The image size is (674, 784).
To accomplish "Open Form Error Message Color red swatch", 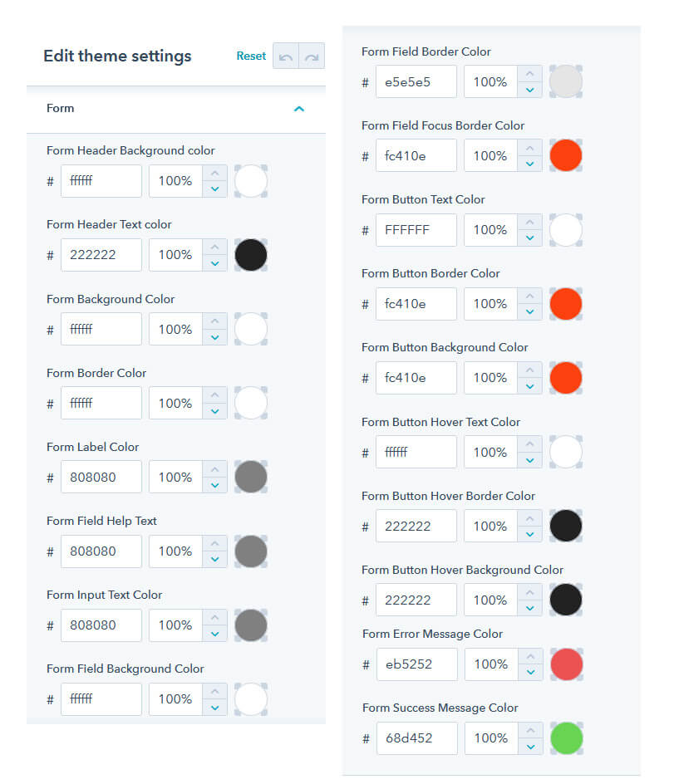I will pyautogui.click(x=567, y=664).
